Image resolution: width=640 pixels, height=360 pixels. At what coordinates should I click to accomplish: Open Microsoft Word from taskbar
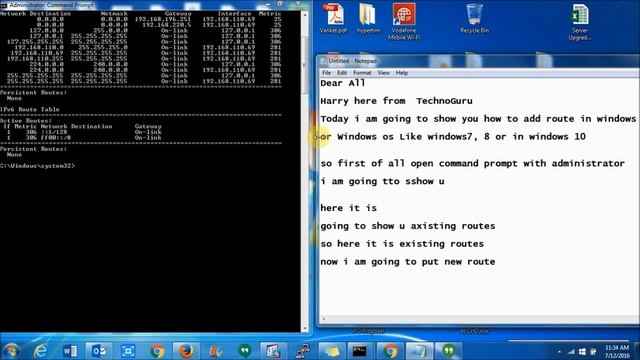pyautogui.click(x=70, y=351)
